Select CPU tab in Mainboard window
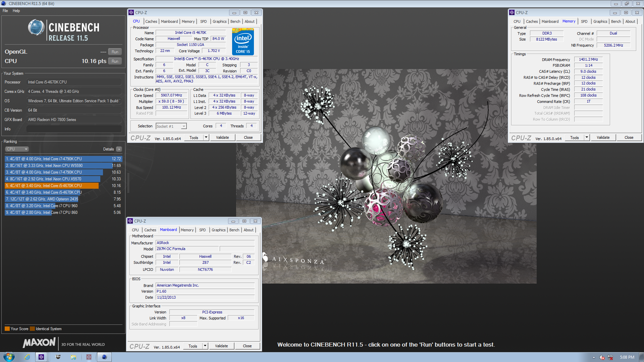This screenshot has width=644, height=362. 135,230
